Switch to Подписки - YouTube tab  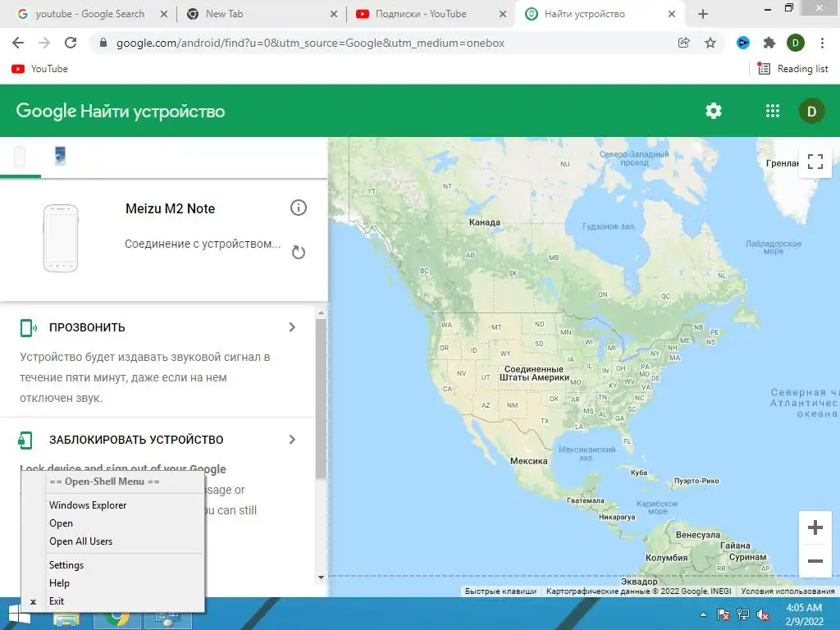(x=421, y=14)
